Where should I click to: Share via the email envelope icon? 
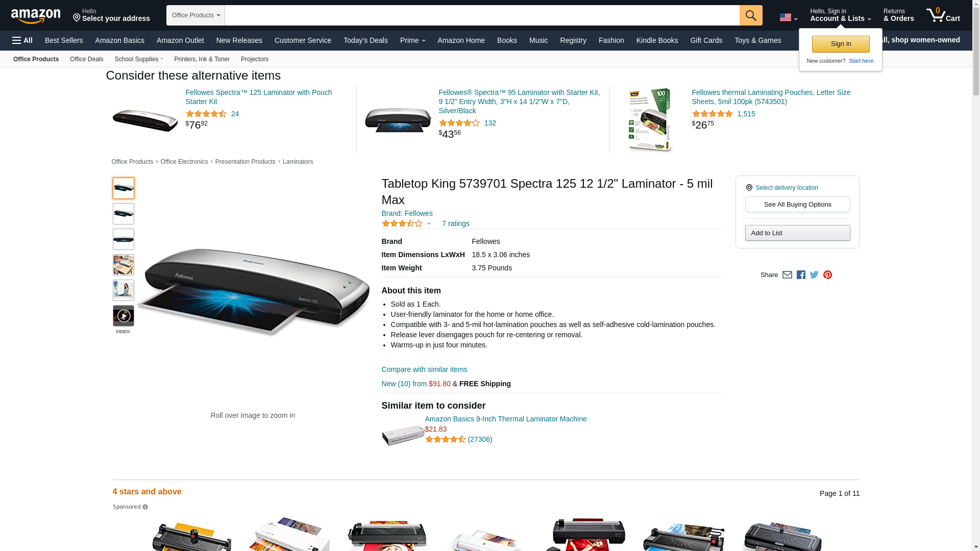click(x=787, y=275)
